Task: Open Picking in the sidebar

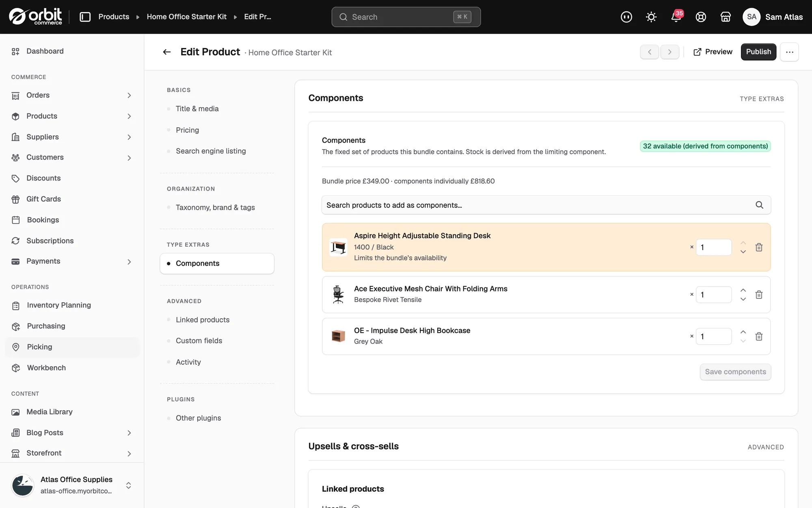Action: click(72, 347)
